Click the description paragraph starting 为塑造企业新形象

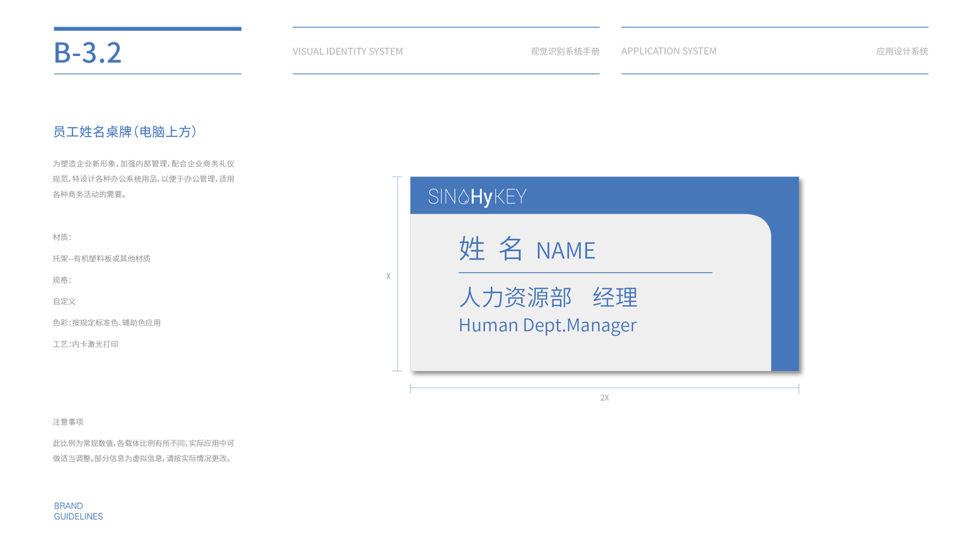click(x=143, y=179)
